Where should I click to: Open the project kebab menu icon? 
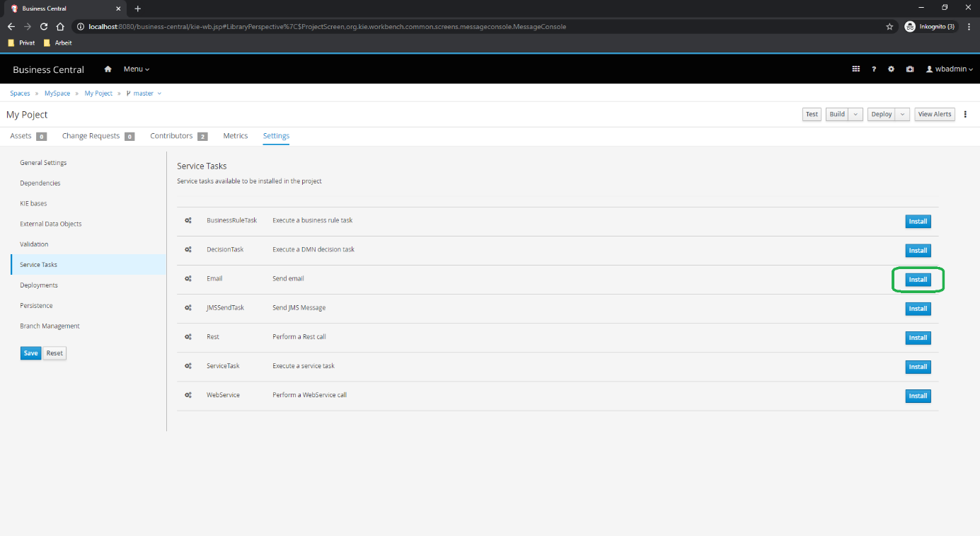(965, 114)
